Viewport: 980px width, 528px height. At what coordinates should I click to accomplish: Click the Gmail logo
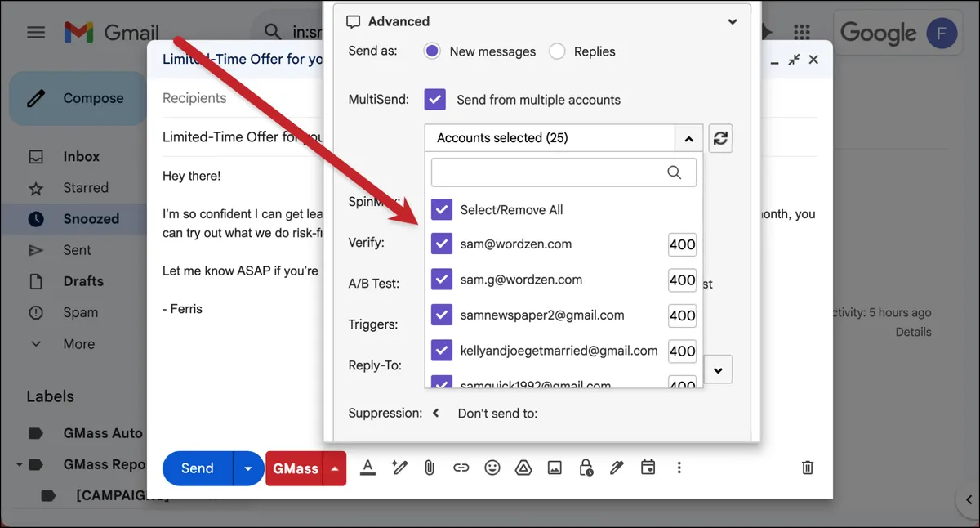point(111,33)
